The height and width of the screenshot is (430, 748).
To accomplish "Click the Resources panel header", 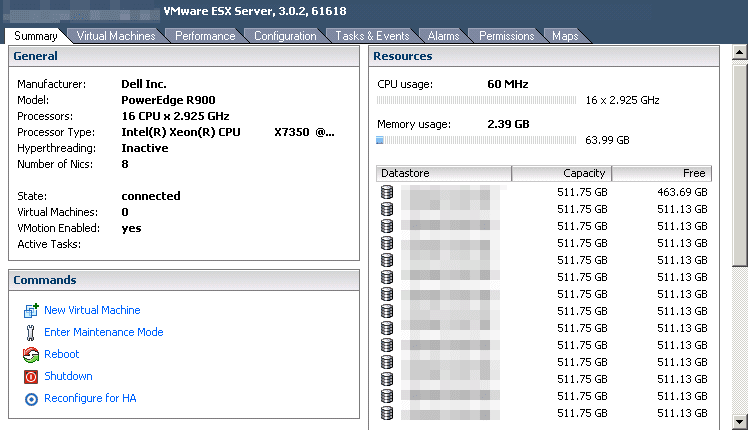I will click(x=544, y=56).
